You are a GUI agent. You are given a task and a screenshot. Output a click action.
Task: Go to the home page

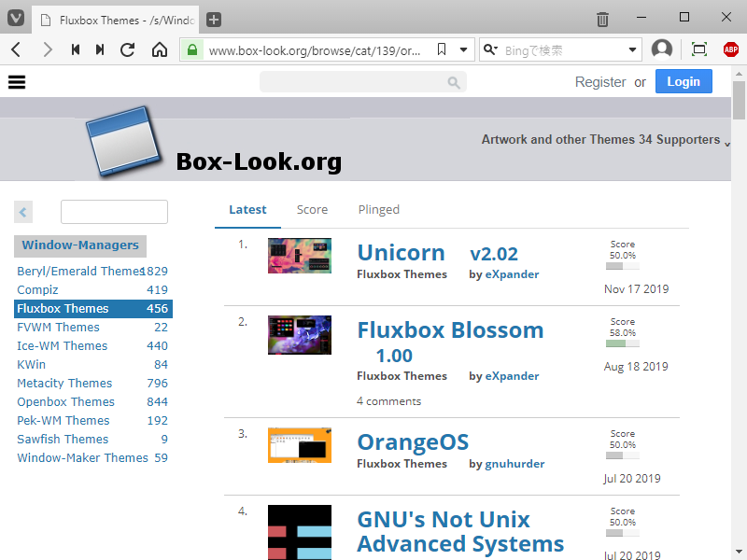(160, 49)
